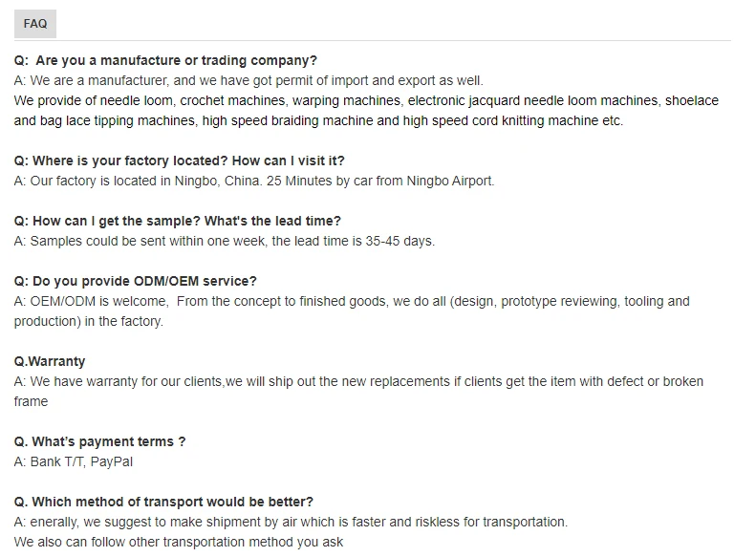The image size is (756, 557).
Task: Select the Q.Warranty heading
Action: point(50,361)
